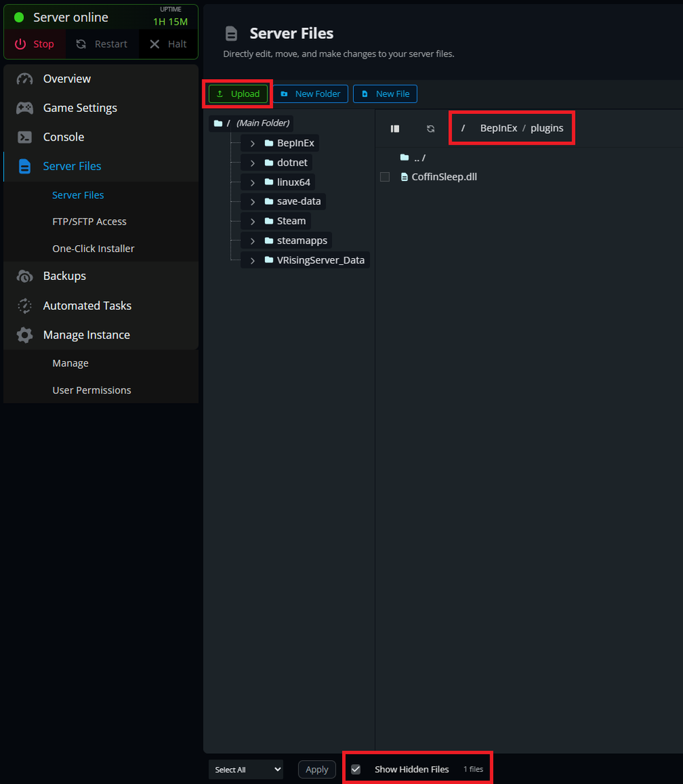Screen dimensions: 683x784
Task: Tick the checkbox next to CoffinSleep.dll
Action: [385, 177]
